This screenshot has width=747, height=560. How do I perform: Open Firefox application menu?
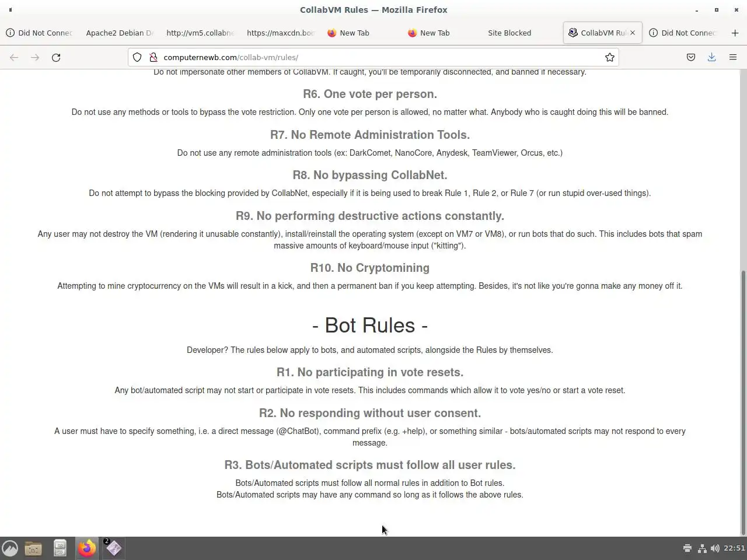(733, 57)
